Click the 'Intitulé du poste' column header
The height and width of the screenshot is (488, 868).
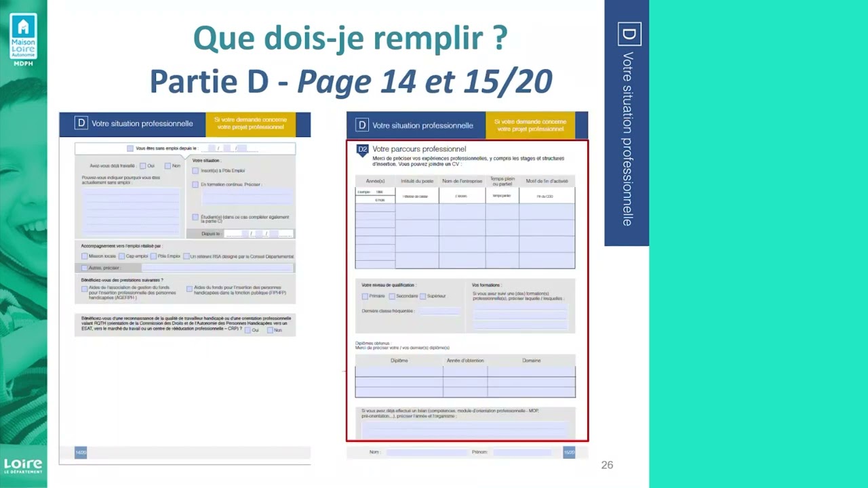tap(417, 181)
